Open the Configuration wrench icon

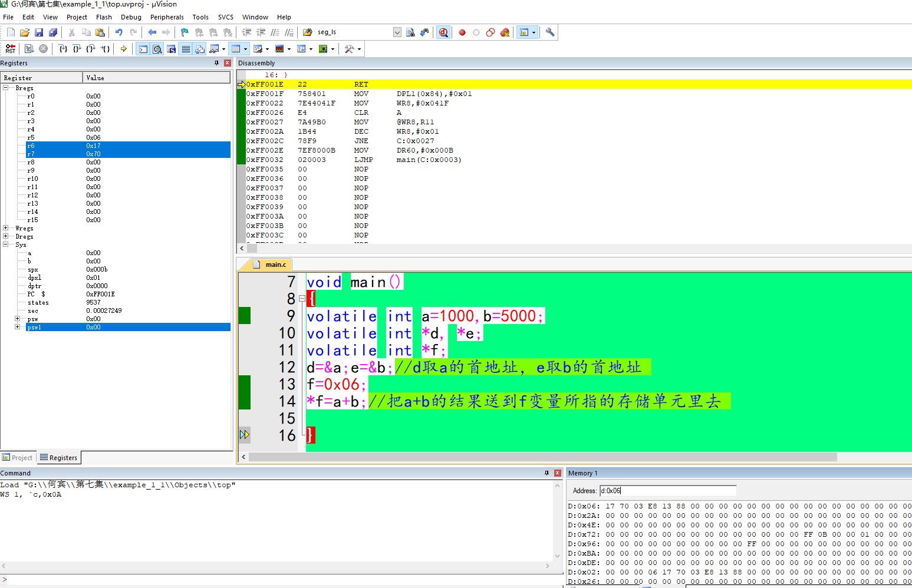coord(550,32)
